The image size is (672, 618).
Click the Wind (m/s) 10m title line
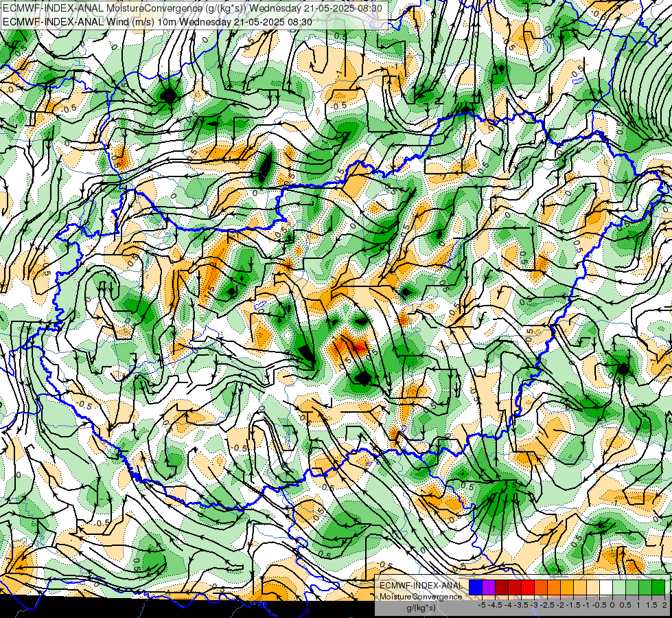coord(157,21)
